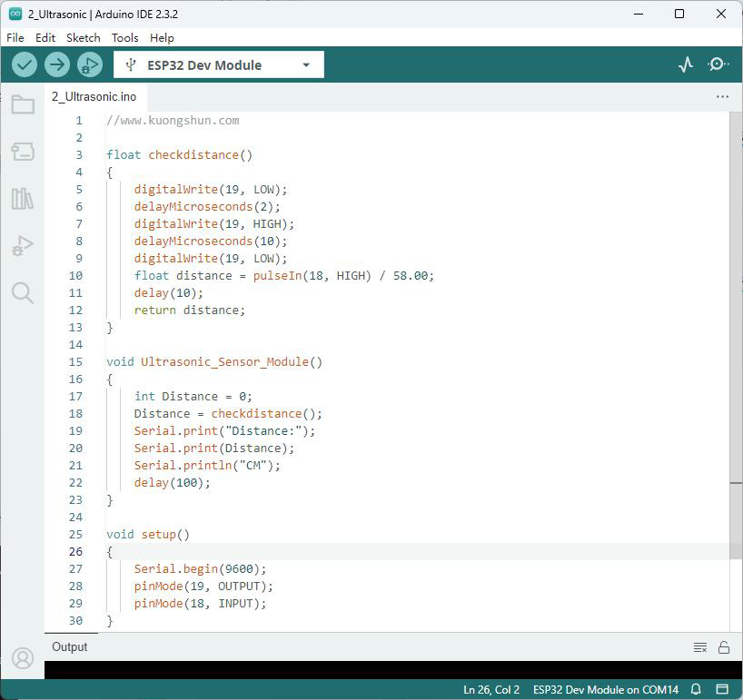Open the Library Manager sidebar panel

23,199
